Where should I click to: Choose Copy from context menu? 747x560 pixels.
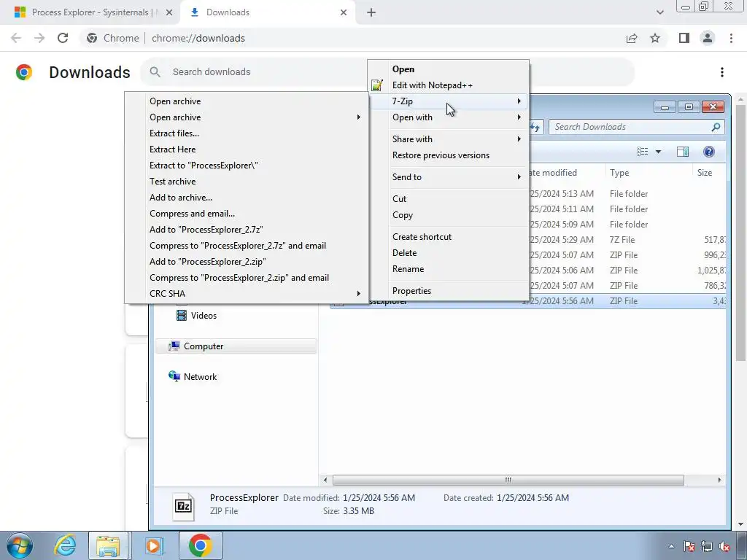coord(449,215)
